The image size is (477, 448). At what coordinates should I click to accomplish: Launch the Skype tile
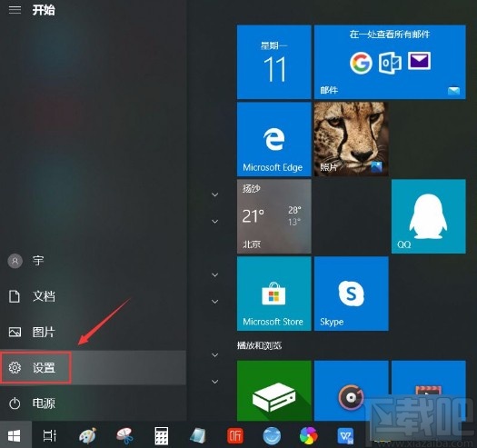[x=351, y=294]
